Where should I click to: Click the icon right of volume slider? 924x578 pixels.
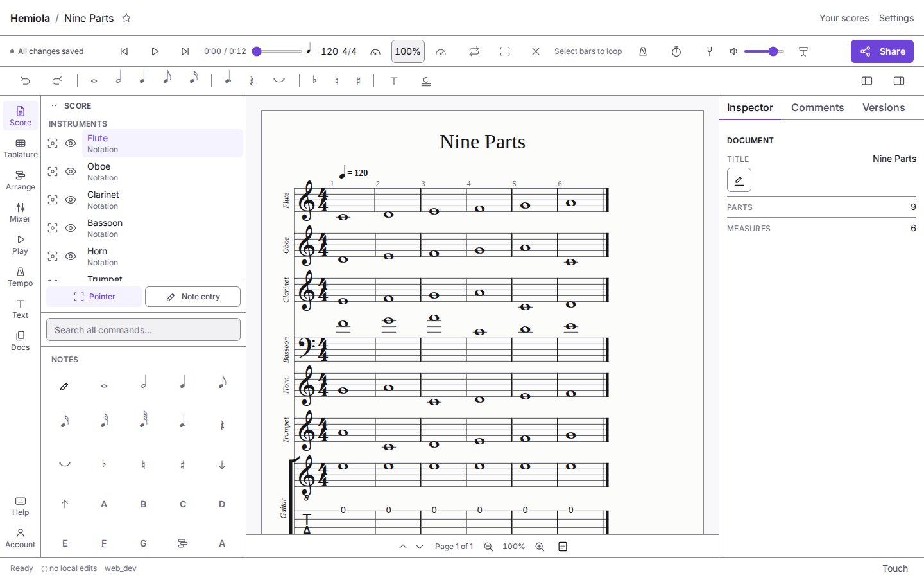[803, 51]
